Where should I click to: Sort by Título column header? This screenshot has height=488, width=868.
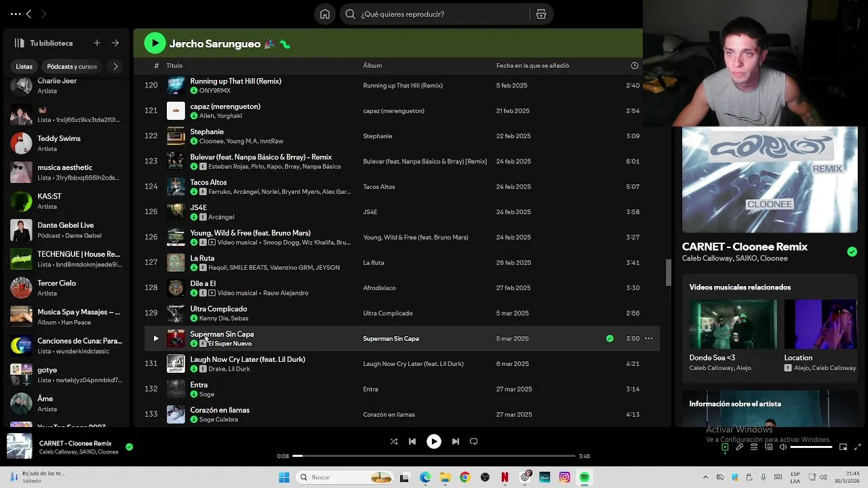[174, 66]
